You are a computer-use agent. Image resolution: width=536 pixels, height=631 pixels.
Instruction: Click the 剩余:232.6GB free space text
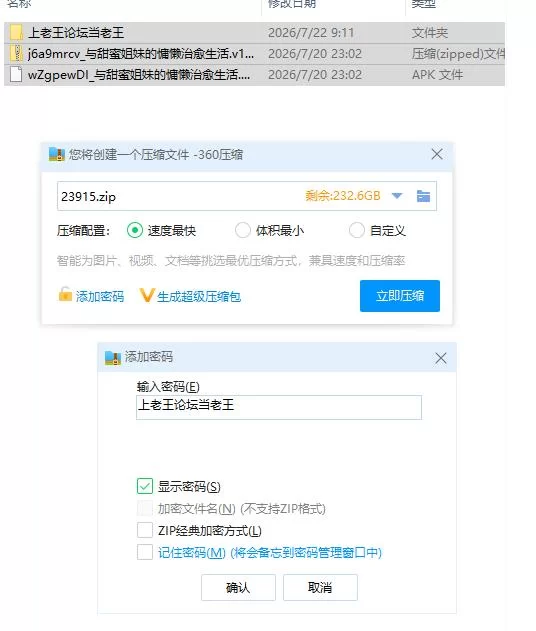point(342,196)
